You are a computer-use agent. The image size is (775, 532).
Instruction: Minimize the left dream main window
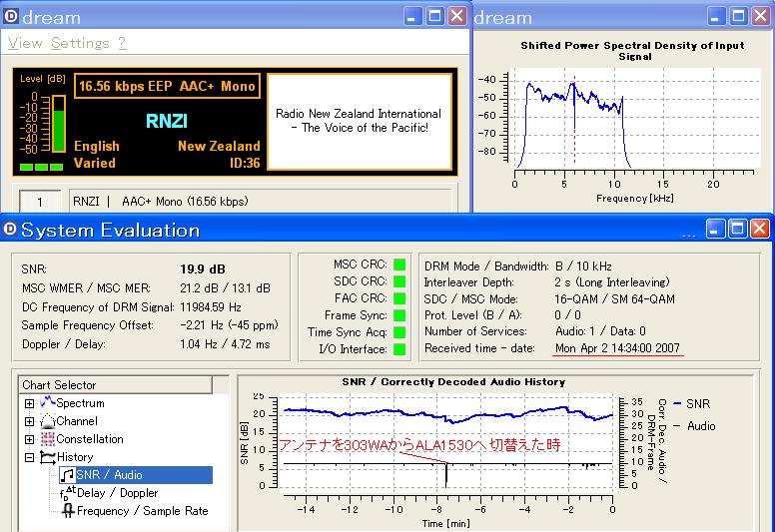[412, 16]
